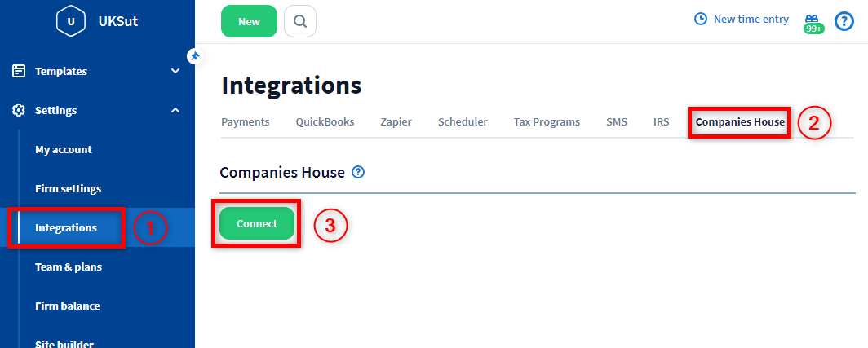Collapse the Settings menu chevron
The height and width of the screenshot is (348, 868).
(175, 110)
